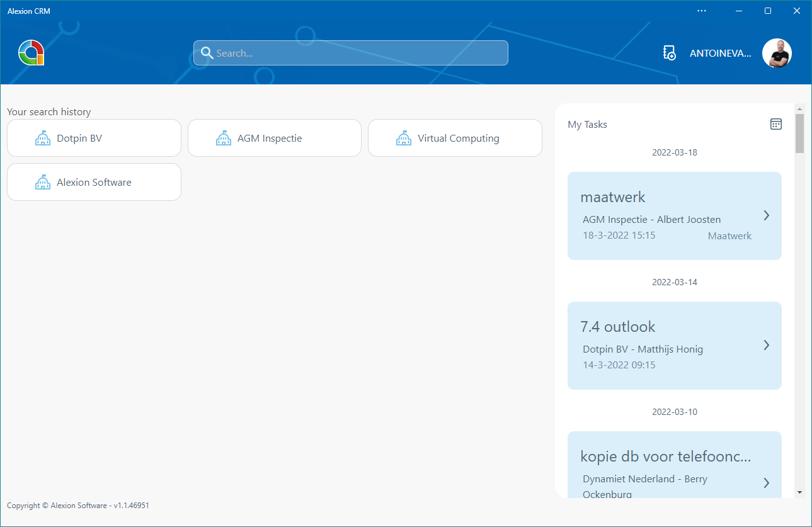Open Virtual Computing from search history
This screenshot has height=527, width=812.
455,138
